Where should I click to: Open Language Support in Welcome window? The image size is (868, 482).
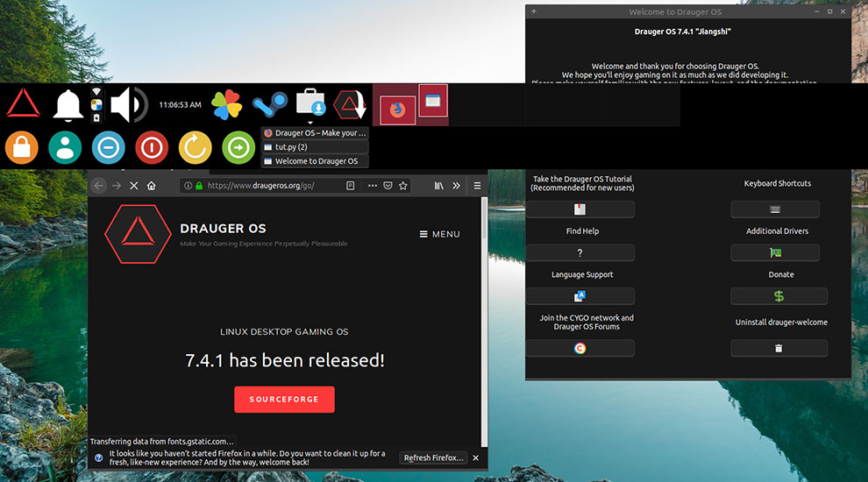click(x=580, y=296)
